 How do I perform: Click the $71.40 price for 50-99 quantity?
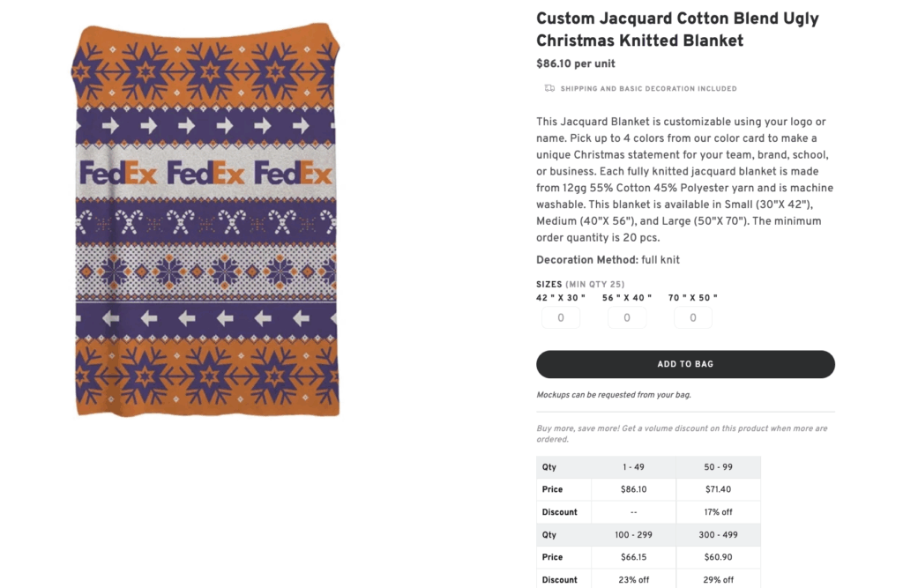(x=718, y=489)
